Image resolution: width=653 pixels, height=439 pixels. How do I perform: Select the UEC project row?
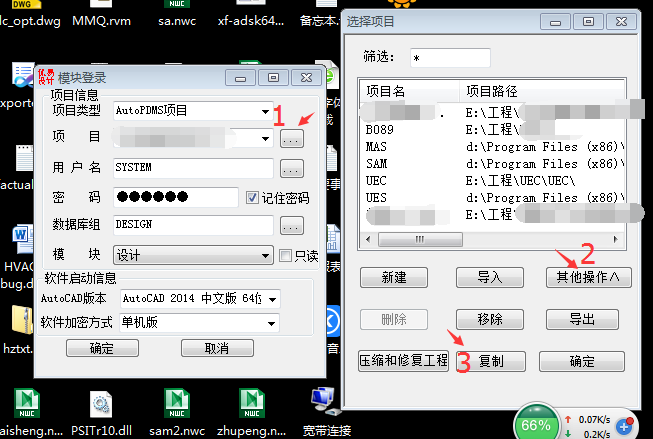377,181
